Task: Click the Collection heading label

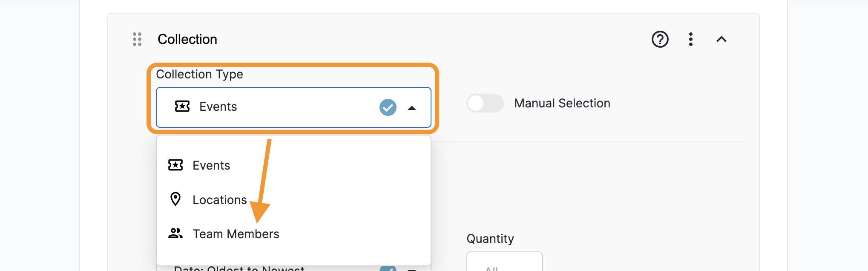Action: coord(187,39)
